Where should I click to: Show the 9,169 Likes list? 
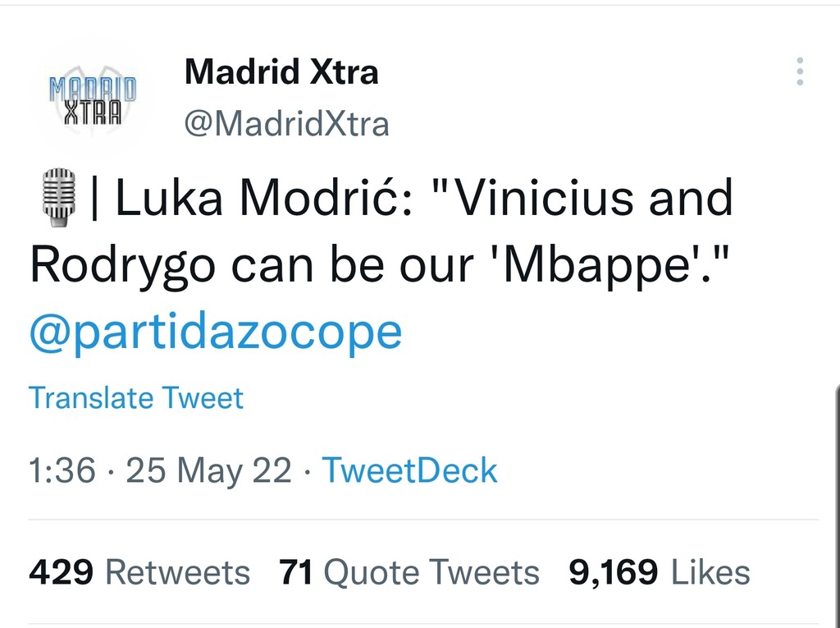[660, 572]
